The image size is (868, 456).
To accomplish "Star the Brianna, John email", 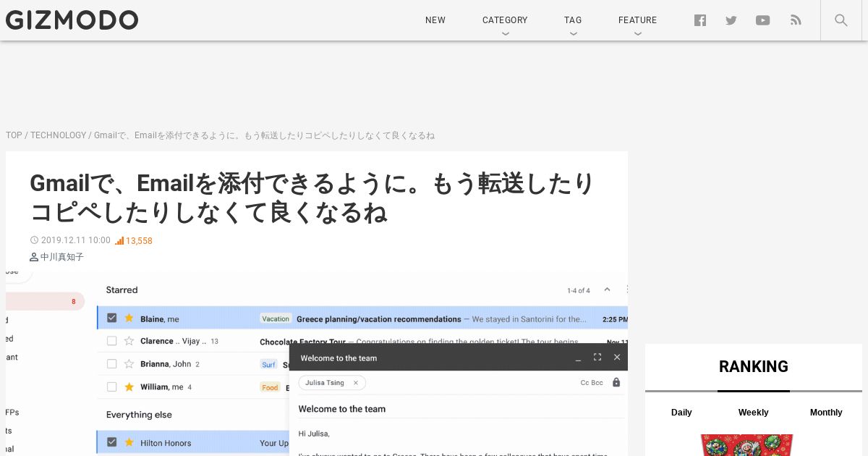I will (x=129, y=364).
